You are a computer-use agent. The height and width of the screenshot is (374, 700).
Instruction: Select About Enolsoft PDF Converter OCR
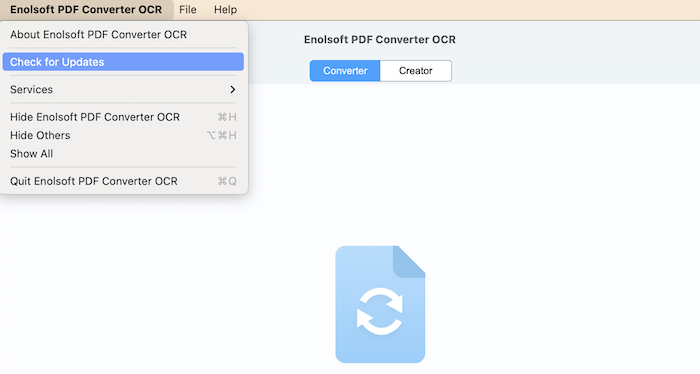coord(123,34)
